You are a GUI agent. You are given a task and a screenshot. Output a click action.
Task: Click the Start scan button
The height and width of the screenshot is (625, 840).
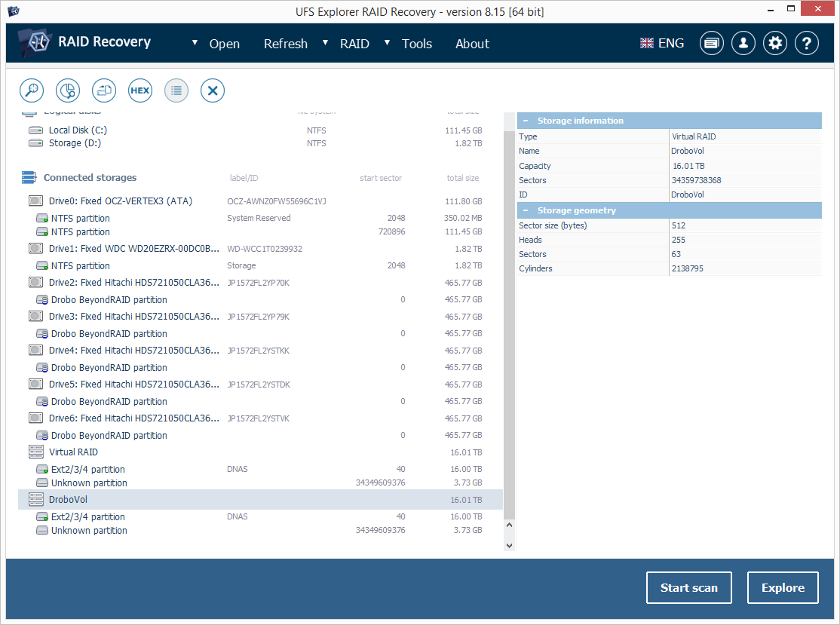click(x=689, y=587)
